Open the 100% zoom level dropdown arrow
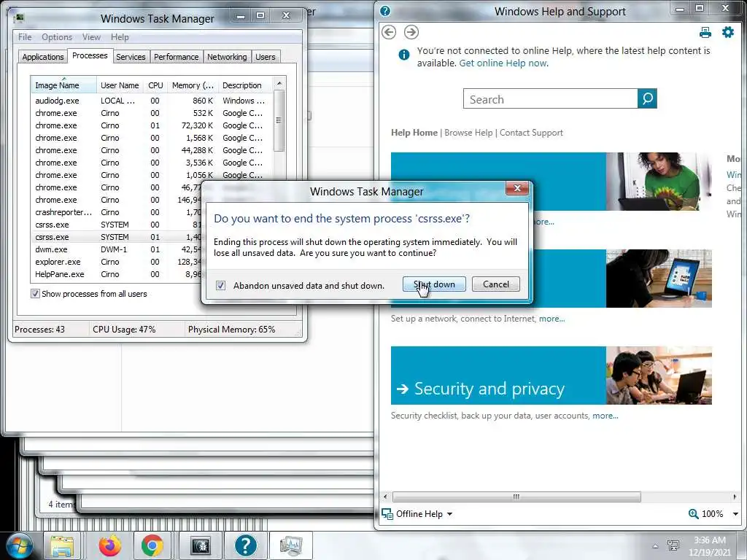The height and width of the screenshot is (560, 747). (735, 514)
